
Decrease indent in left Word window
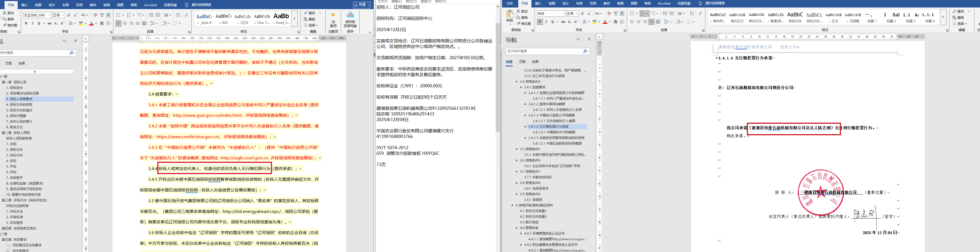(151, 15)
